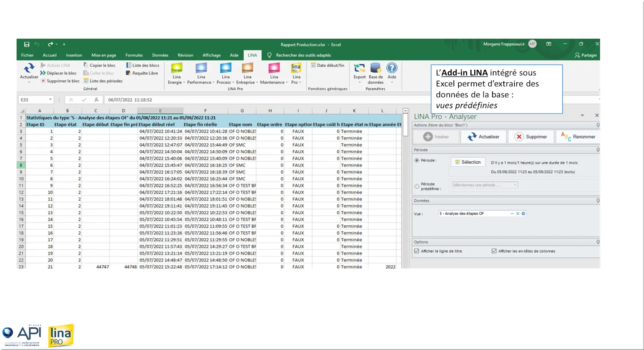This screenshot has width=644, height=350.
Task: Switch to the Données tab
Action: [160, 55]
